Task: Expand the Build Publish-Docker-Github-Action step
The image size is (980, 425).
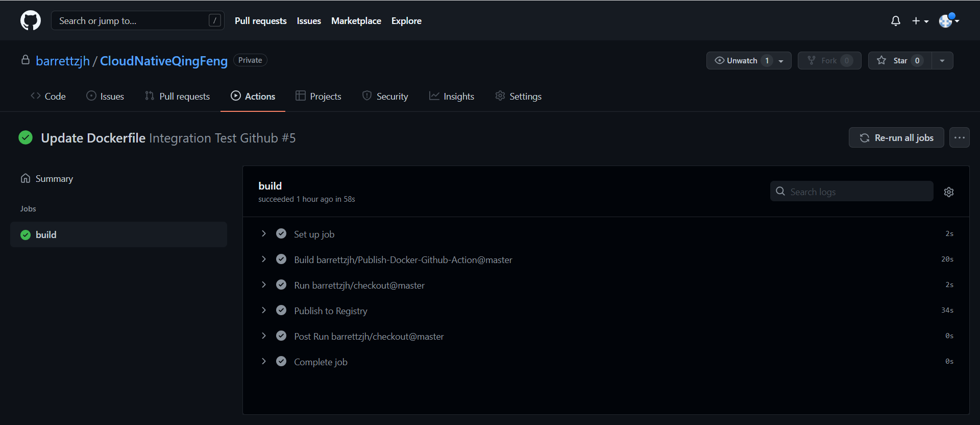Action: [264, 259]
